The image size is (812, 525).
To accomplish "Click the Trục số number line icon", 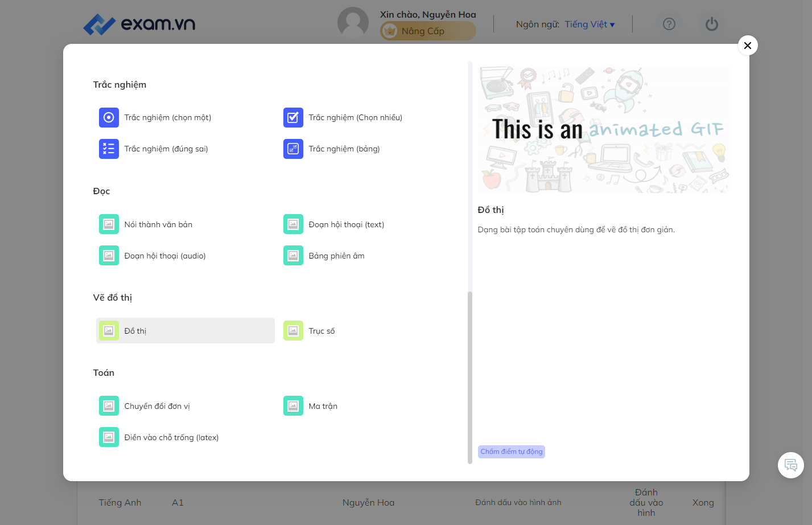I will pos(293,331).
